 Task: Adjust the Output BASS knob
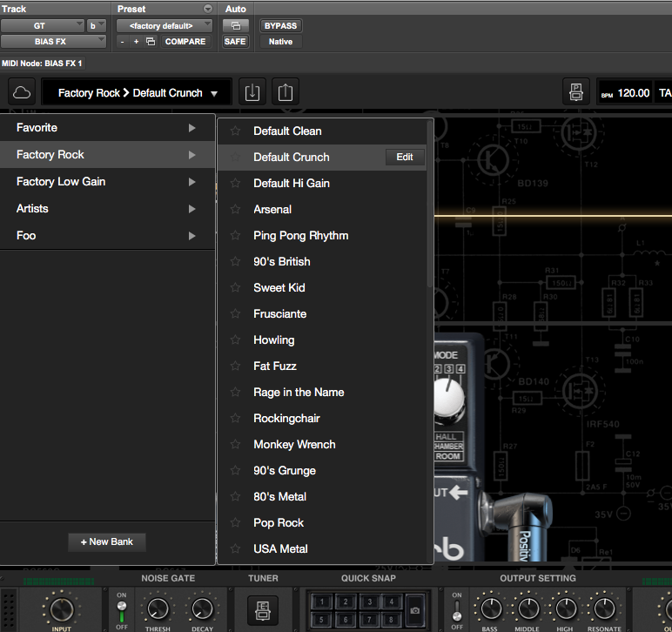491,608
